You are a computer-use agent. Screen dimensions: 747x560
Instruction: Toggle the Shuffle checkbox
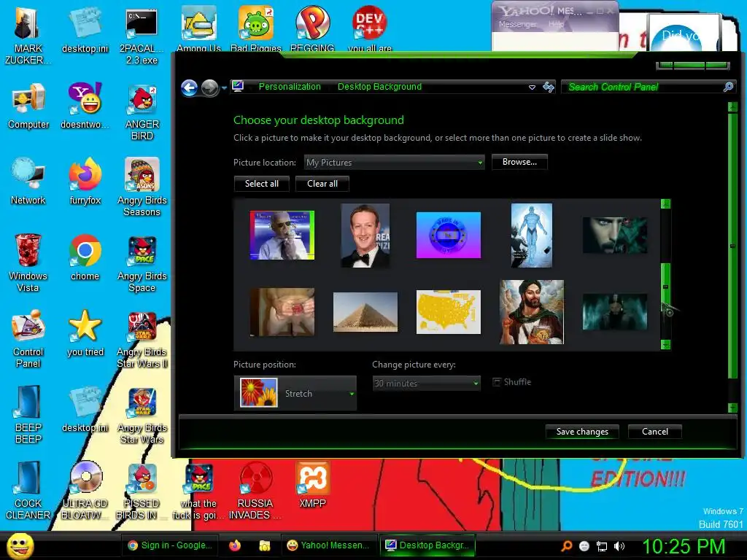[x=497, y=382]
